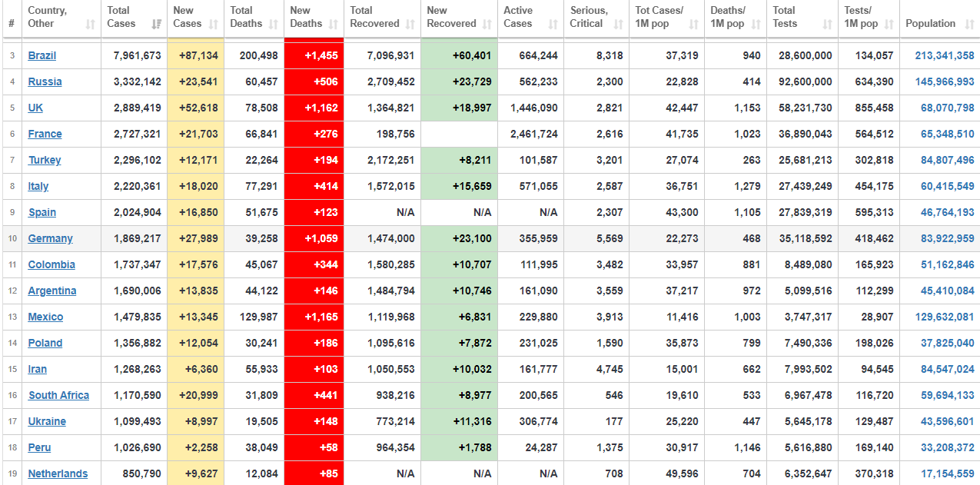Open UK's population link 68,070,798

pos(948,108)
